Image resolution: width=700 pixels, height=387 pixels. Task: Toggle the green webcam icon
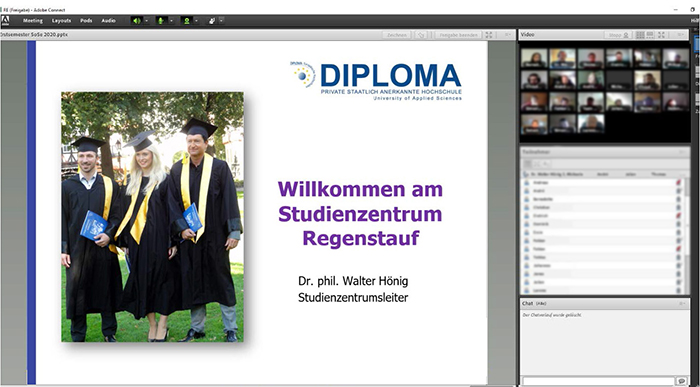click(187, 21)
